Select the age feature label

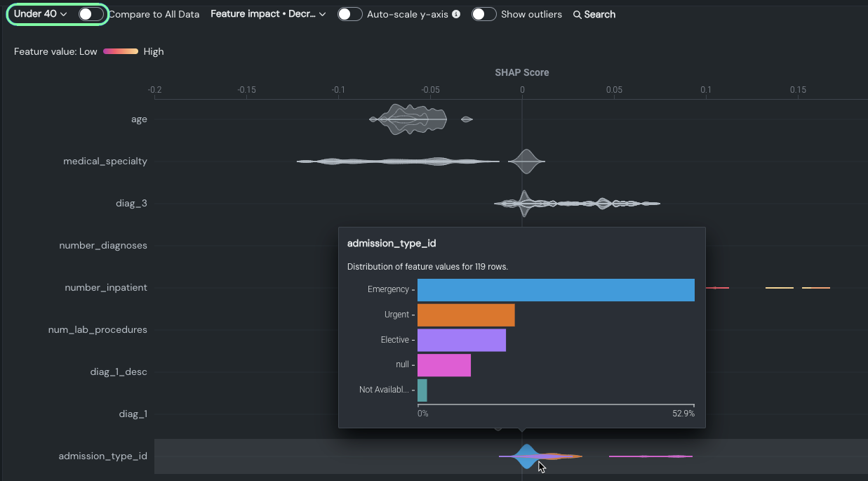(x=139, y=119)
